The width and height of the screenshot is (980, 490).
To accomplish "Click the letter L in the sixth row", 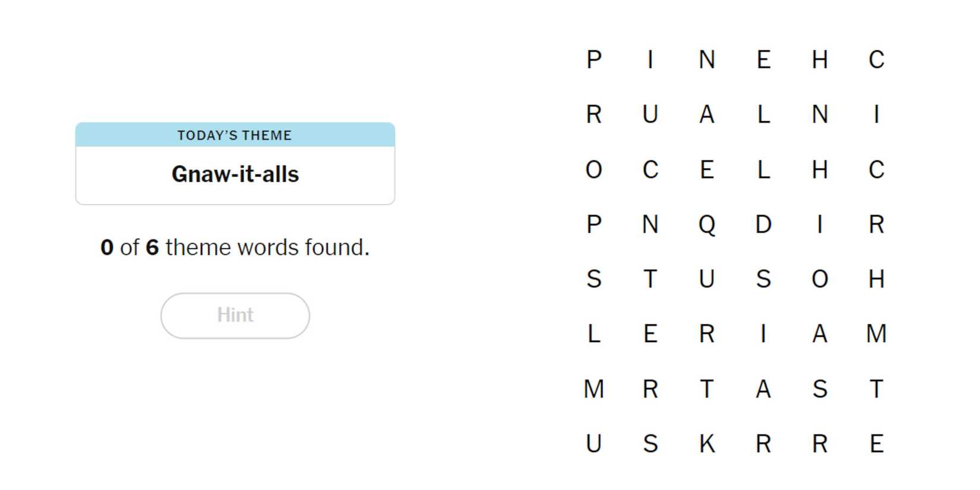I will click(594, 334).
